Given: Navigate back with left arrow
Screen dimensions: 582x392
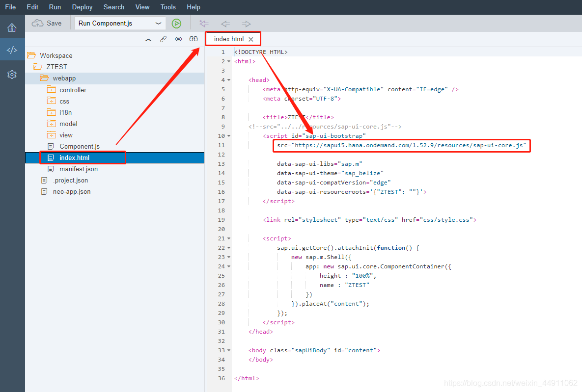Looking at the screenshot, I should tap(225, 24).
